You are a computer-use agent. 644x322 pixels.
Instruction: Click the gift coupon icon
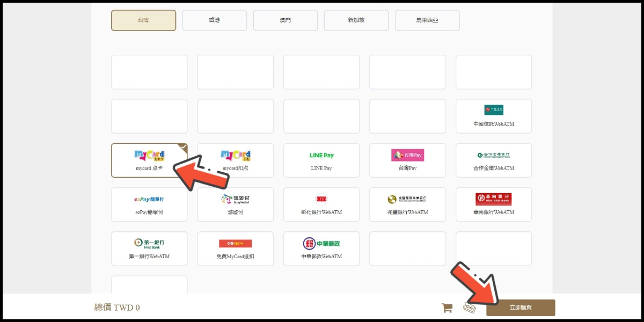(x=470, y=308)
